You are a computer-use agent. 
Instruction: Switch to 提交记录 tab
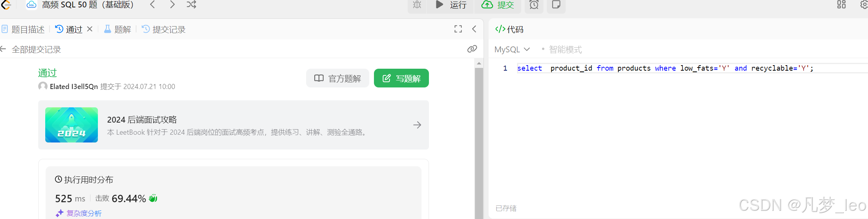163,29
